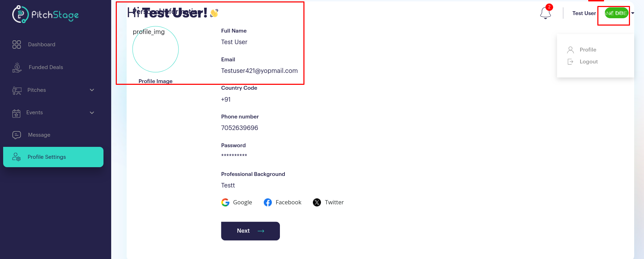
Task: Click the profile image circle
Action: click(155, 49)
